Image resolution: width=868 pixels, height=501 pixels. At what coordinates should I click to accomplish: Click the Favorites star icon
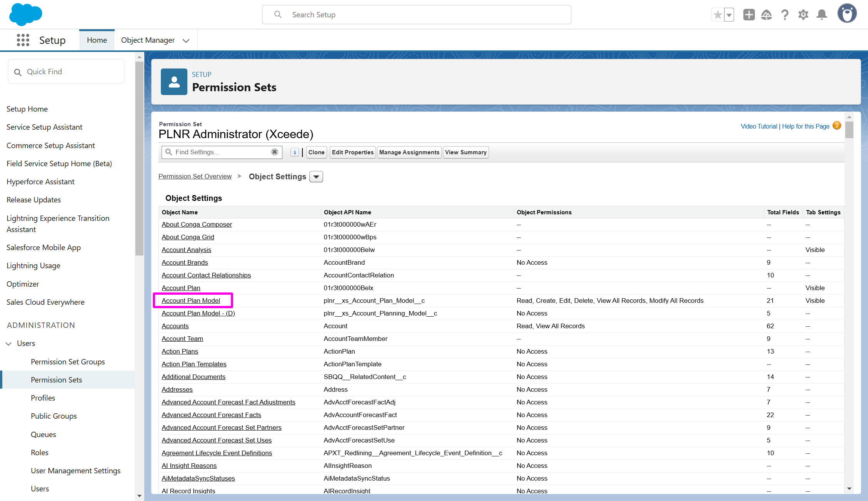pyautogui.click(x=718, y=15)
